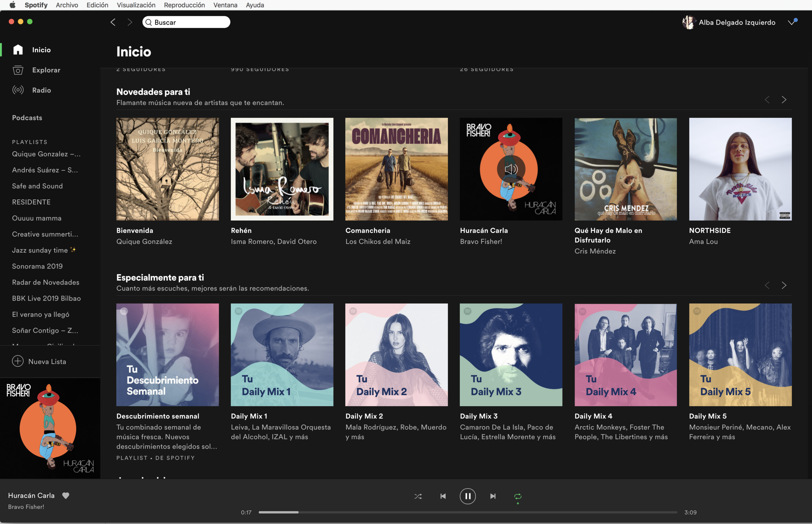Open the Edición menu
The height and width of the screenshot is (524, 812).
pyautogui.click(x=97, y=5)
